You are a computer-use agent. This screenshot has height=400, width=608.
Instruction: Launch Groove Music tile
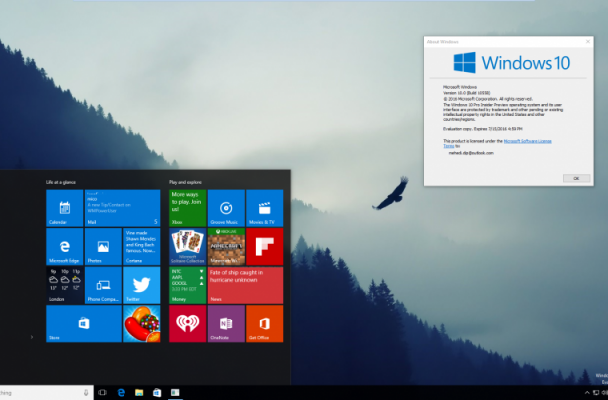tap(226, 207)
